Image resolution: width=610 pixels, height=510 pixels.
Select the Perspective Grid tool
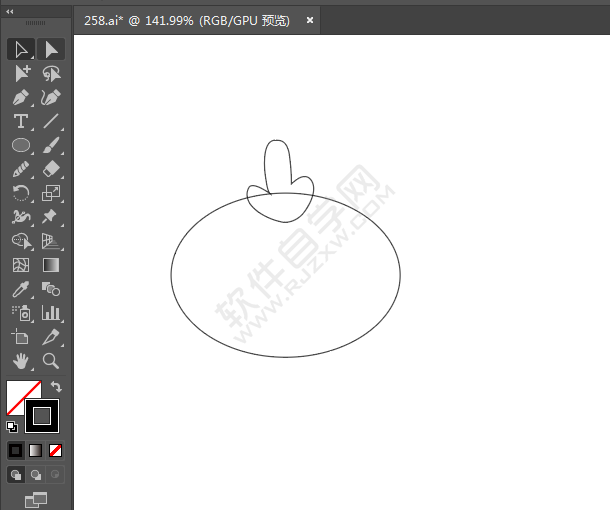click(51, 241)
